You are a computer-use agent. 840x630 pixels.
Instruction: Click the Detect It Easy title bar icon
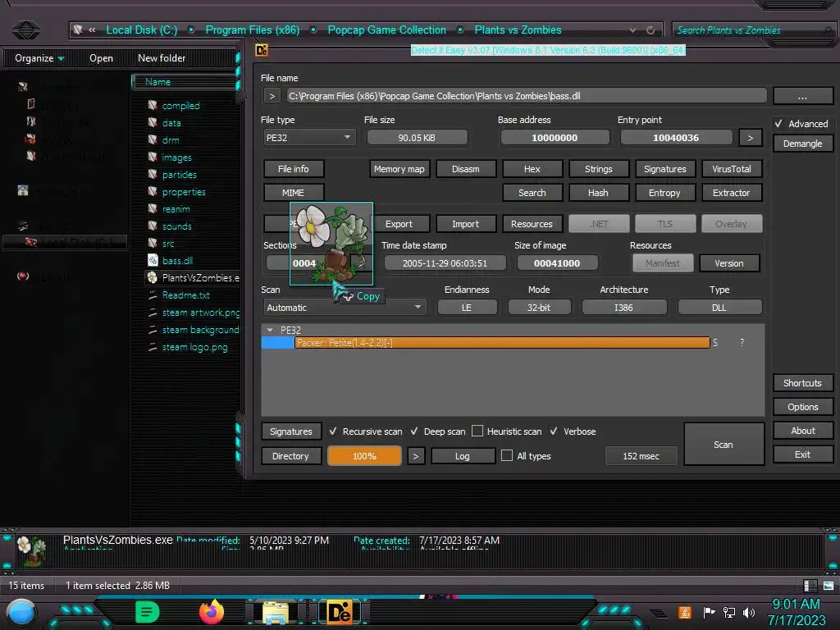click(x=262, y=50)
